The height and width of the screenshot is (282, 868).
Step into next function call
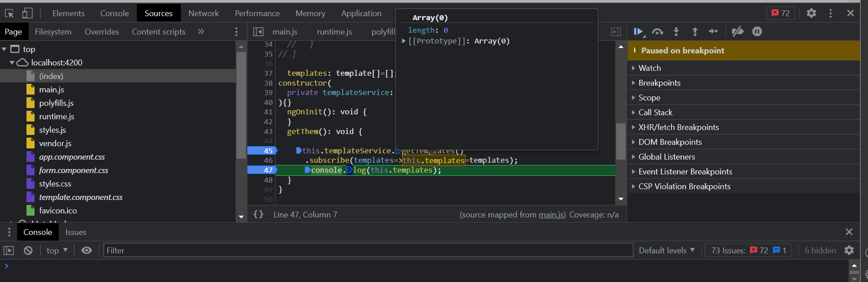click(676, 31)
